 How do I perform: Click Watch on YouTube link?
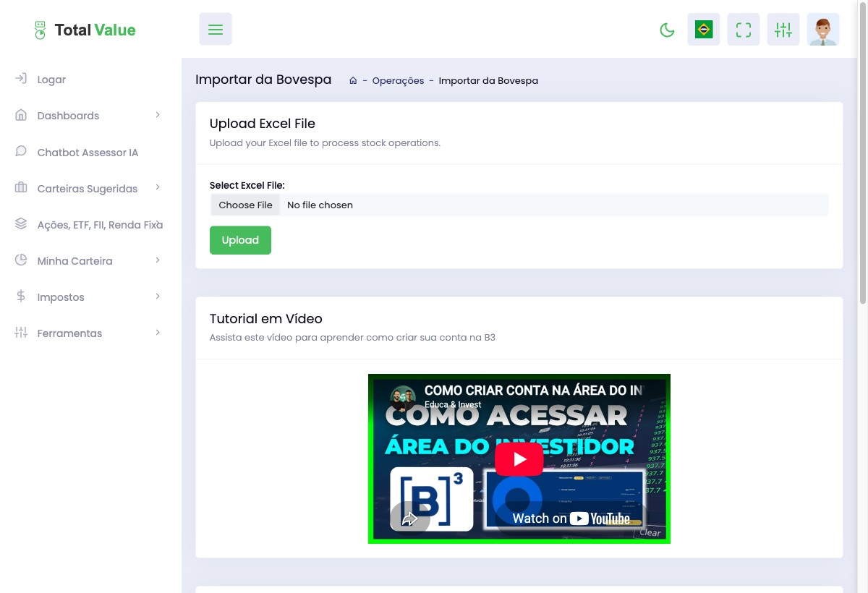pyautogui.click(x=571, y=519)
